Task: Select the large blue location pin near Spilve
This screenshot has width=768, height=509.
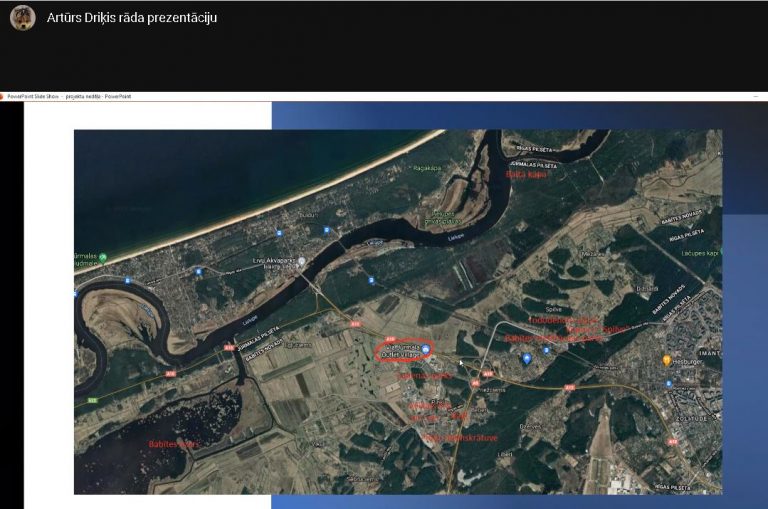Action: pyautogui.click(x=527, y=359)
